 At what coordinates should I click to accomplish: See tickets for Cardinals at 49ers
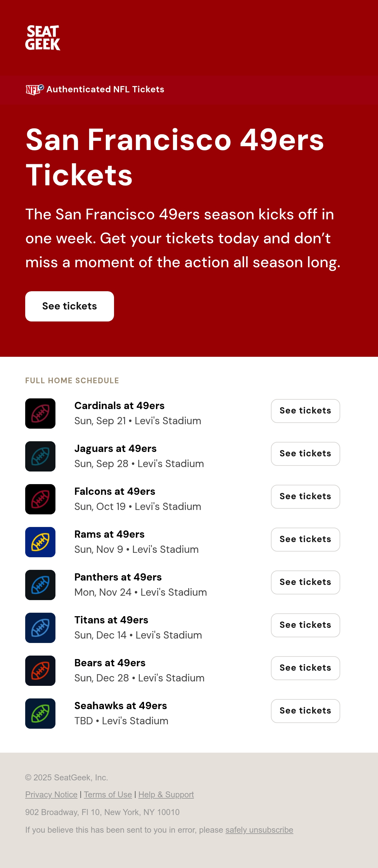[305, 411]
